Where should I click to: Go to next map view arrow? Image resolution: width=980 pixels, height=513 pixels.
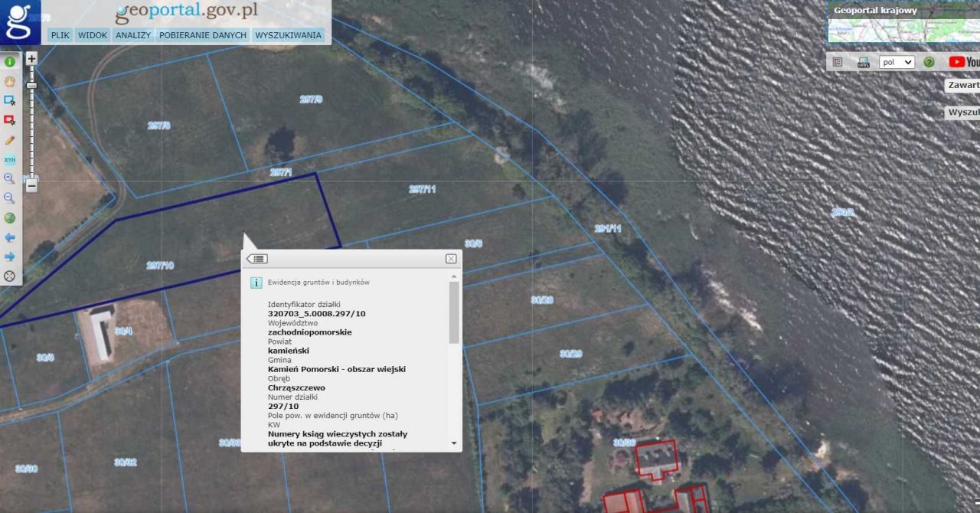(10, 256)
